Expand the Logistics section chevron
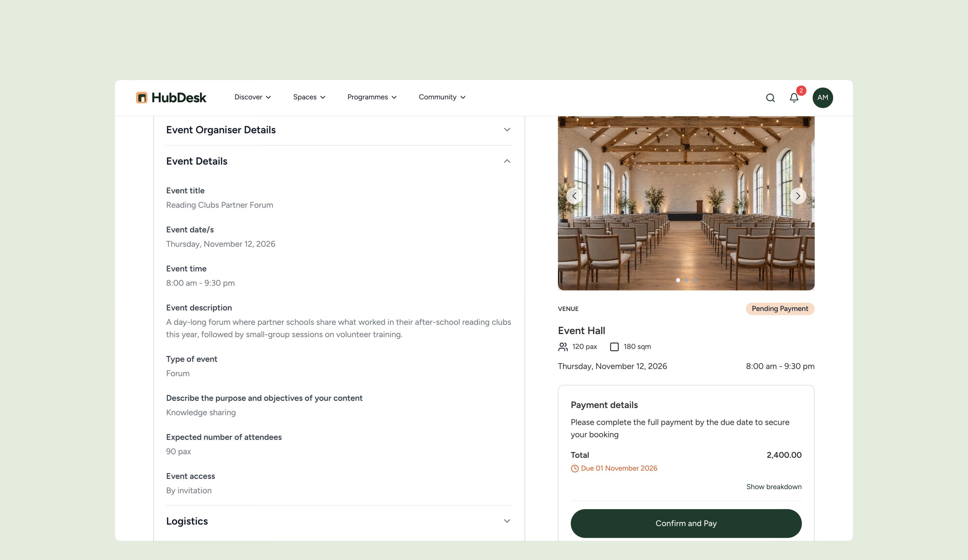Screen dimensions: 968x560 click(x=507, y=521)
